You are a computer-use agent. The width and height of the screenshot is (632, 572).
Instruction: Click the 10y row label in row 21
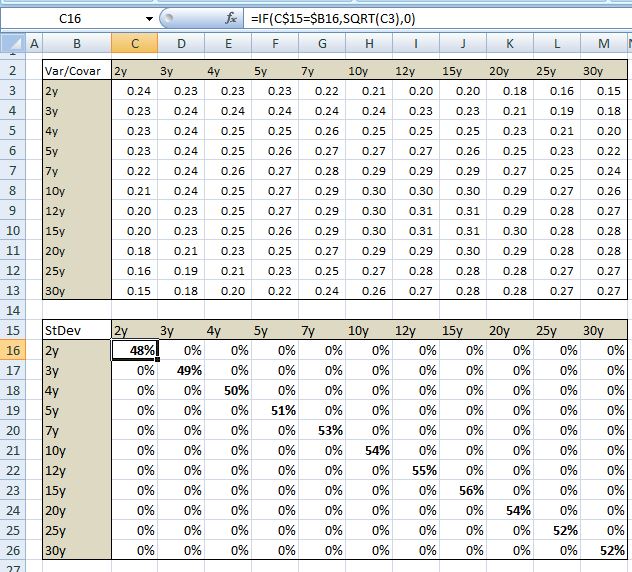pyautogui.click(x=76, y=450)
